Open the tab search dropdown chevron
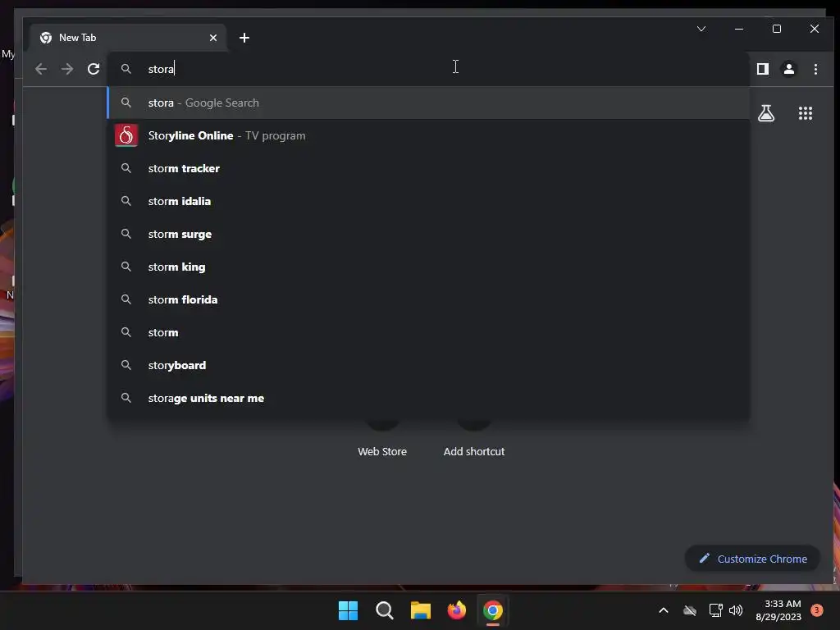840x630 pixels. (x=701, y=29)
